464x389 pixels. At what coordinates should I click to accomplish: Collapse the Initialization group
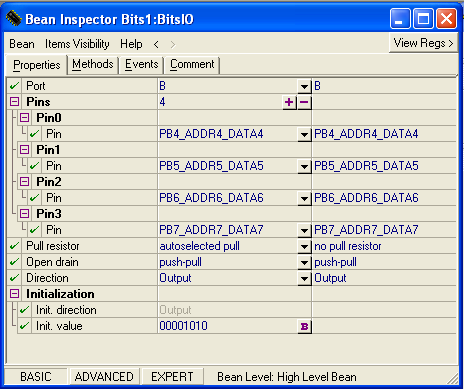click(x=14, y=293)
